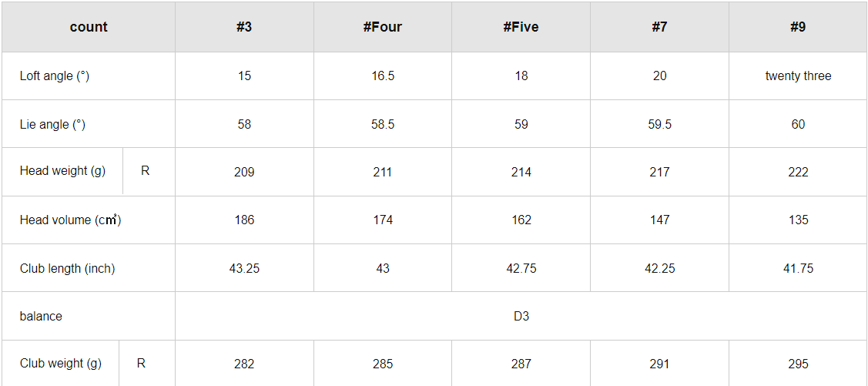Select the 'twenty three' loft angle cell
The width and height of the screenshot is (868, 386).
tap(798, 76)
